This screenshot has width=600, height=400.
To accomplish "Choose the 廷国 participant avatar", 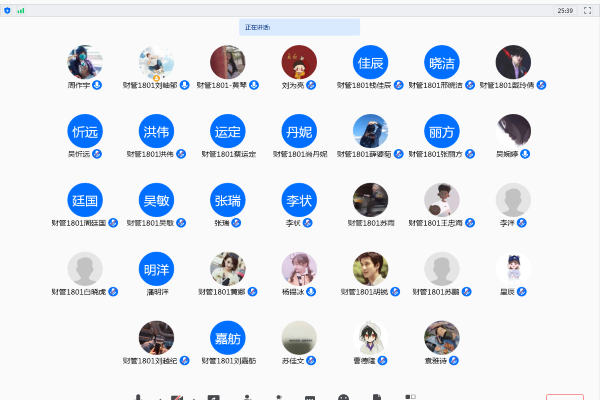I will 85,199.
